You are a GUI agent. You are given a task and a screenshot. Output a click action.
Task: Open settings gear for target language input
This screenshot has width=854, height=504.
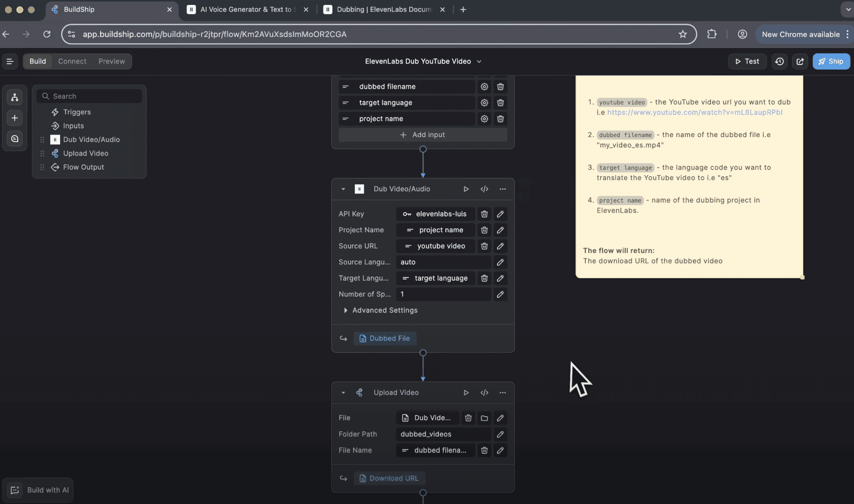(484, 103)
